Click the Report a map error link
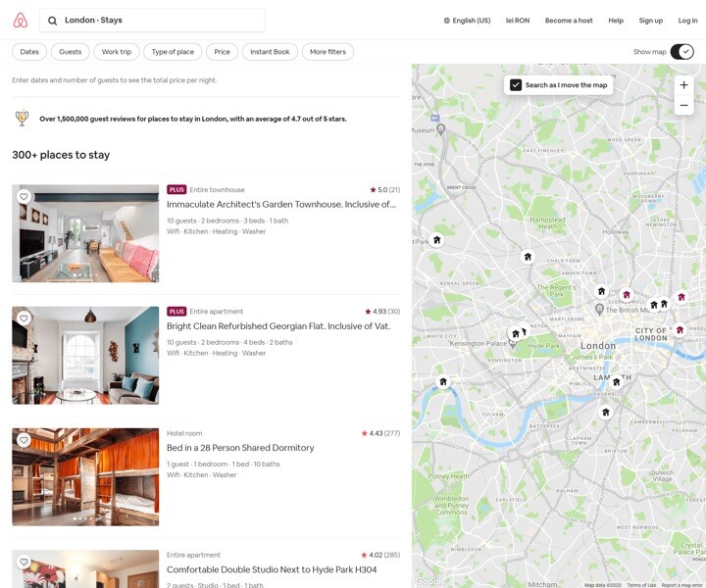This screenshot has height=588, width=706. click(x=682, y=585)
